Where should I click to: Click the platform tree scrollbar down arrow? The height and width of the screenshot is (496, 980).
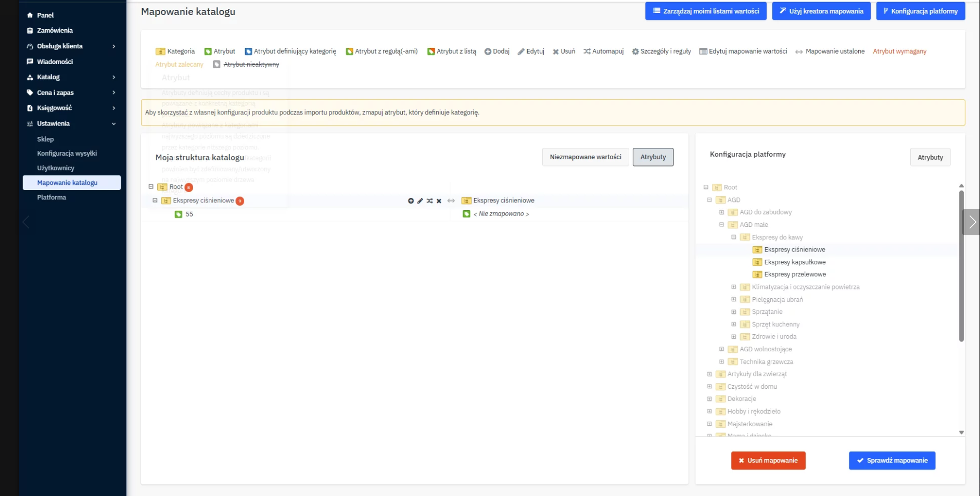[x=961, y=433]
